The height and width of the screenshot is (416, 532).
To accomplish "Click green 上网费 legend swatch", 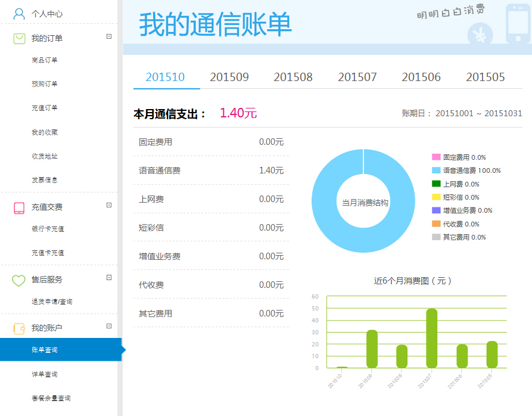I will point(436,184).
